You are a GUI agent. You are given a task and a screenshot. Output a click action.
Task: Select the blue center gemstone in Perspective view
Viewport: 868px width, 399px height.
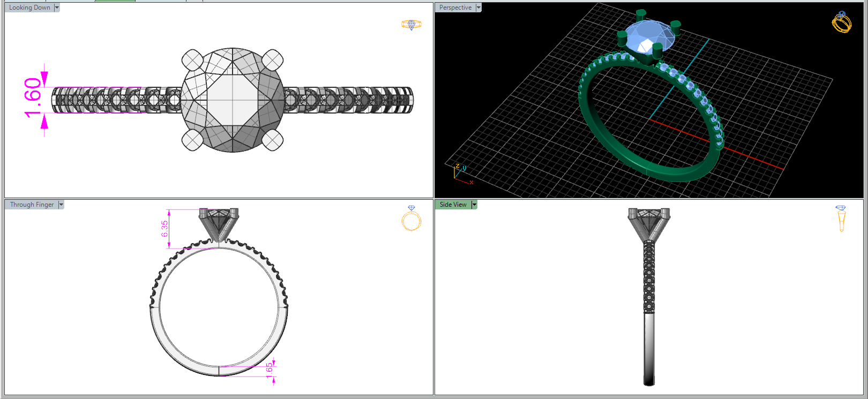coord(648,36)
